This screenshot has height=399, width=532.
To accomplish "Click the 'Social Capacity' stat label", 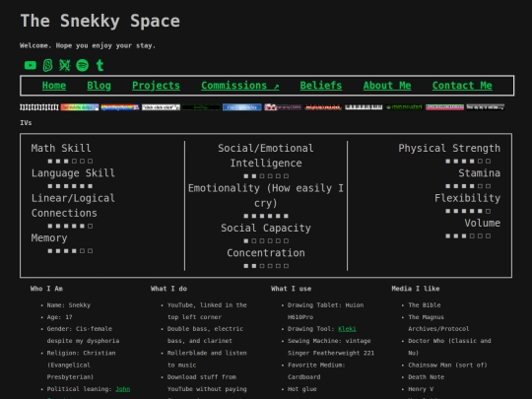I will point(266,228).
